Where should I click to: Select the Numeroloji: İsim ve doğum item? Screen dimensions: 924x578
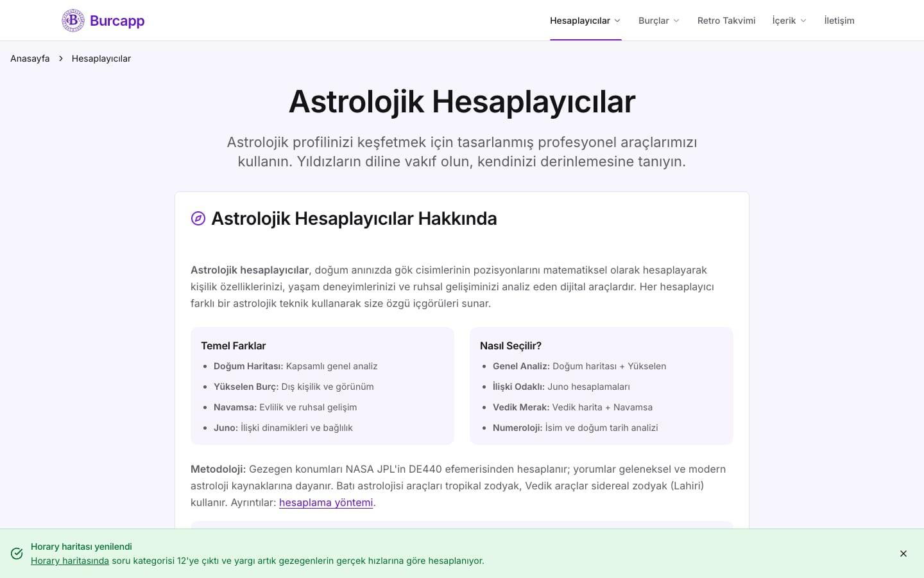tap(576, 428)
